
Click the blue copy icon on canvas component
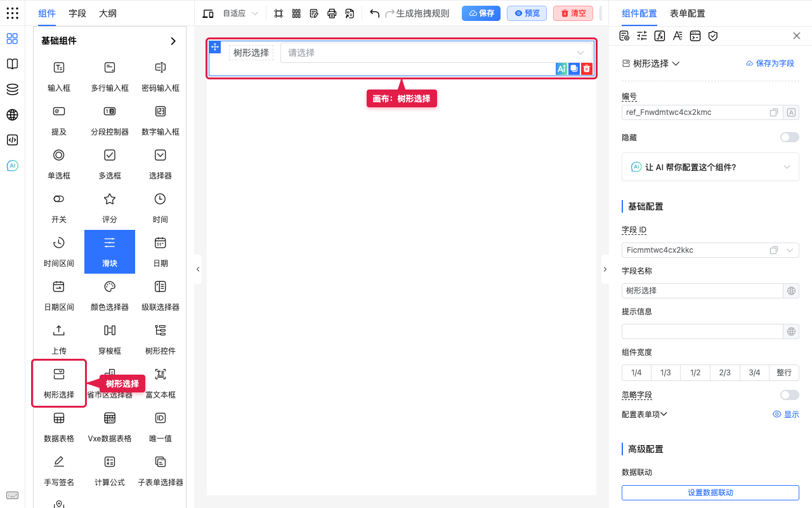click(x=573, y=69)
